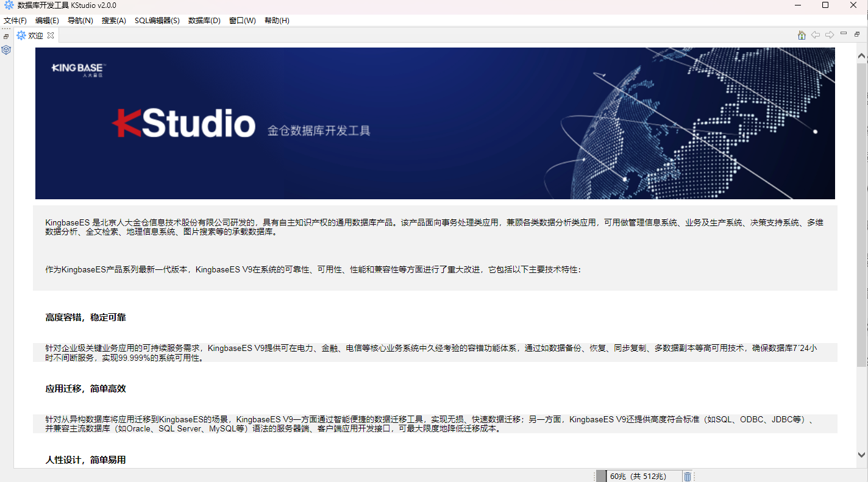Click paragraph starting with 作为KingbaseES产品系列
This screenshot has width=868, height=482.
coord(313,269)
